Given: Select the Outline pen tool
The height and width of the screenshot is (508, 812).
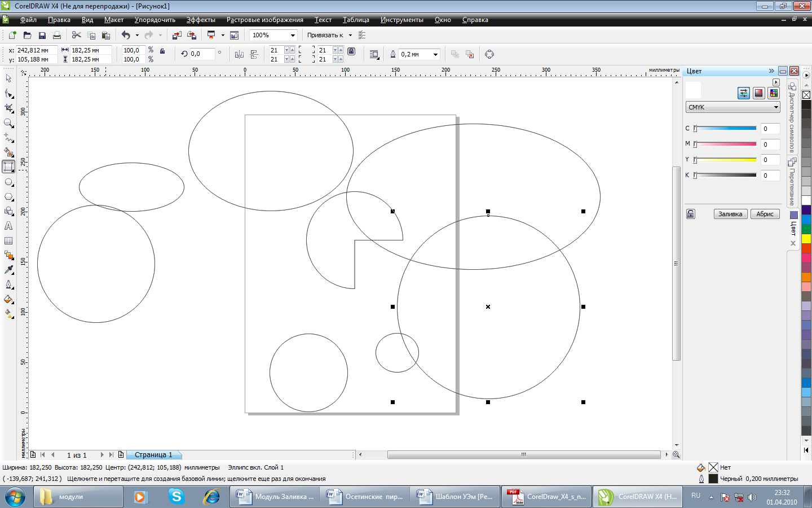Looking at the screenshot, I should click(x=8, y=284).
